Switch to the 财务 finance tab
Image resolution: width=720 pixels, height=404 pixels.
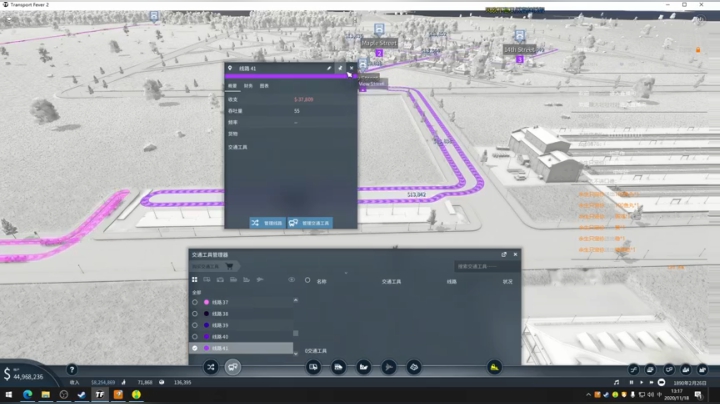click(248, 86)
